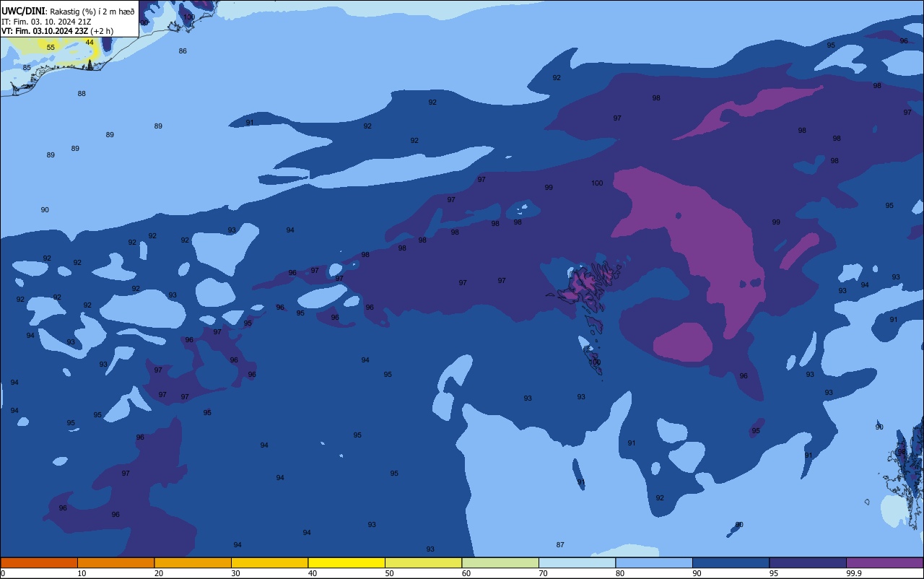Click the 0–10 dark orange legend swatch
The width and height of the screenshot is (924, 579).
39,562
